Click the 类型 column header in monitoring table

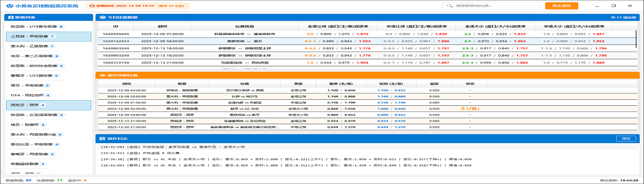click(x=298, y=84)
